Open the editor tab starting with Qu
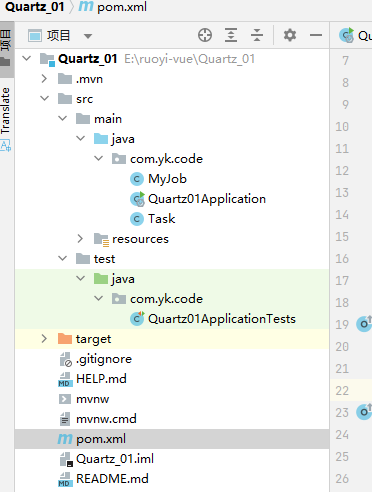 click(x=355, y=35)
